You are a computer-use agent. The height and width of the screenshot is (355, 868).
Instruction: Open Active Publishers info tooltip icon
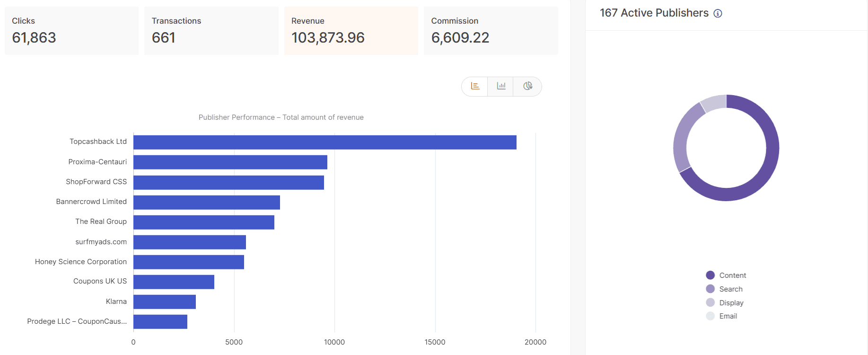pos(718,13)
